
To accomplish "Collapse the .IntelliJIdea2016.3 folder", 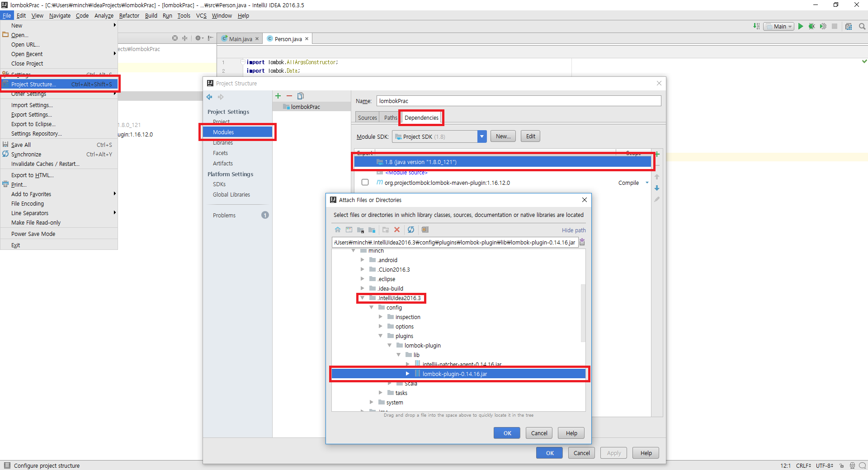I will (x=363, y=298).
